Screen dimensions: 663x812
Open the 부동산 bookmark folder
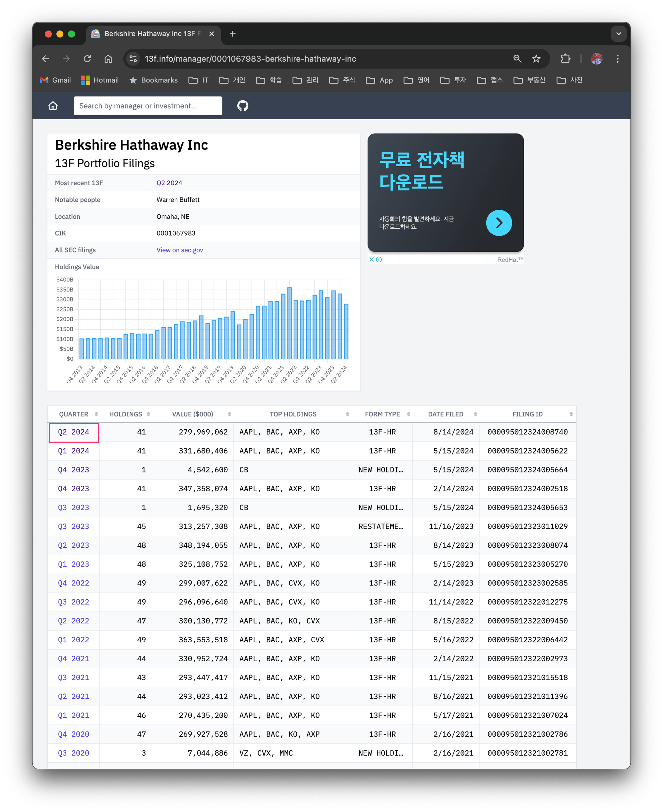[530, 80]
